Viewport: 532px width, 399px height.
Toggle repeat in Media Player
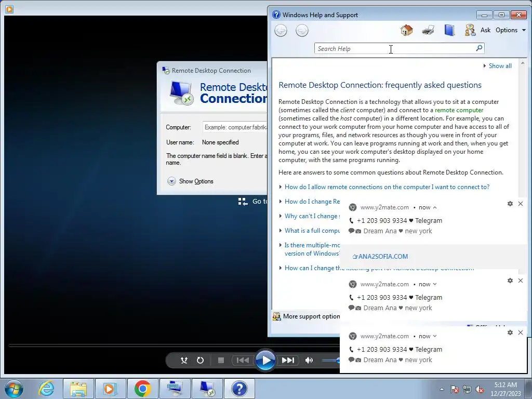pyautogui.click(x=200, y=361)
